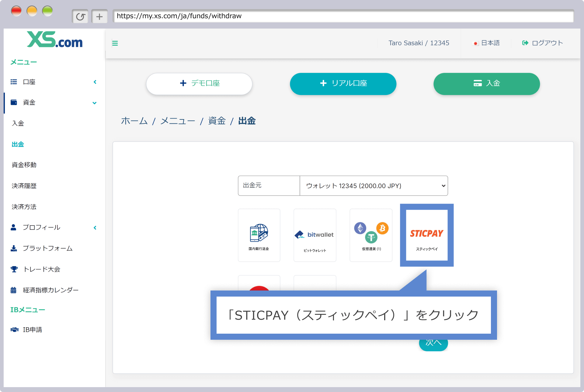Click the プロフィール person icon
The image size is (584, 392).
[x=13, y=227]
